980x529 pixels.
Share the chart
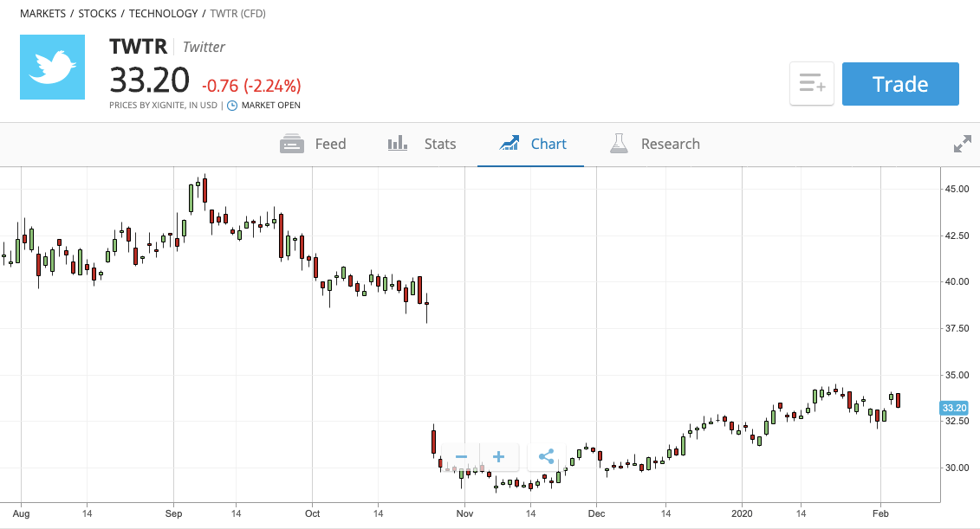(x=546, y=456)
